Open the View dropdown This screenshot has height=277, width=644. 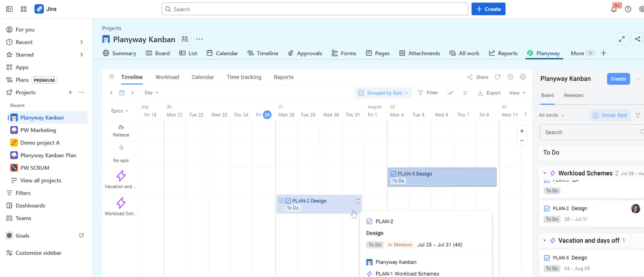(517, 93)
